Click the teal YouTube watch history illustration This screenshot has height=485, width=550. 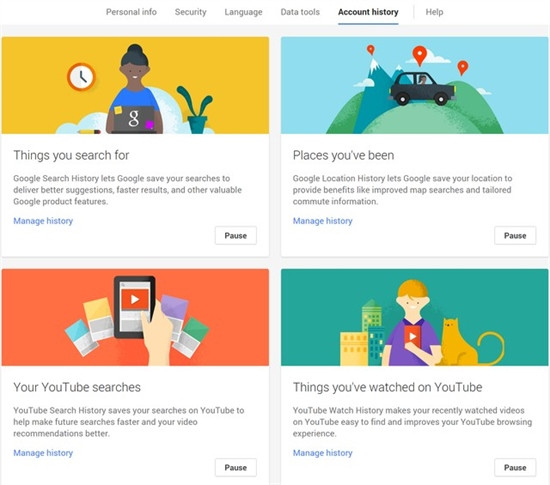[x=414, y=317]
